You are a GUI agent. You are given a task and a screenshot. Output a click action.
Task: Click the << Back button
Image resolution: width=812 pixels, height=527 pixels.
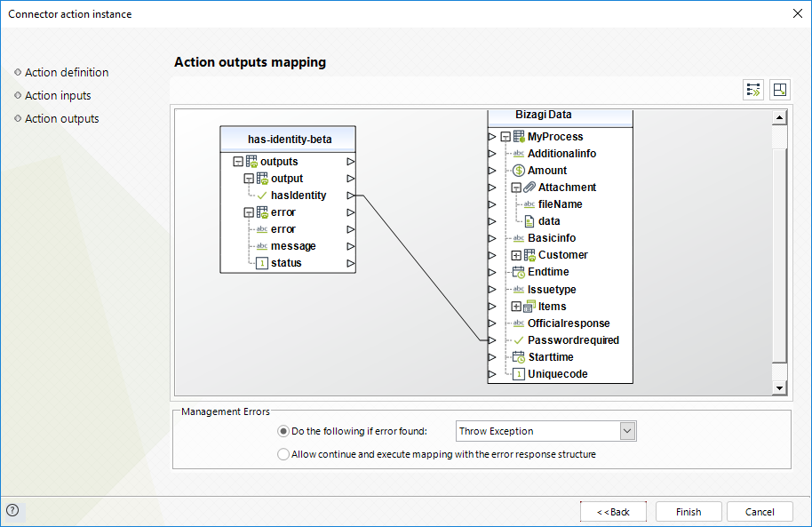tap(613, 512)
